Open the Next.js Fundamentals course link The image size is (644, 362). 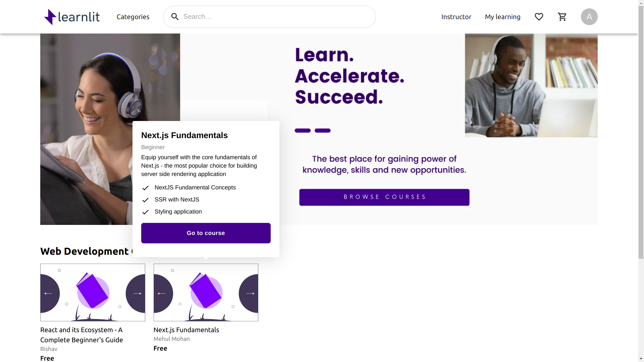(205, 233)
